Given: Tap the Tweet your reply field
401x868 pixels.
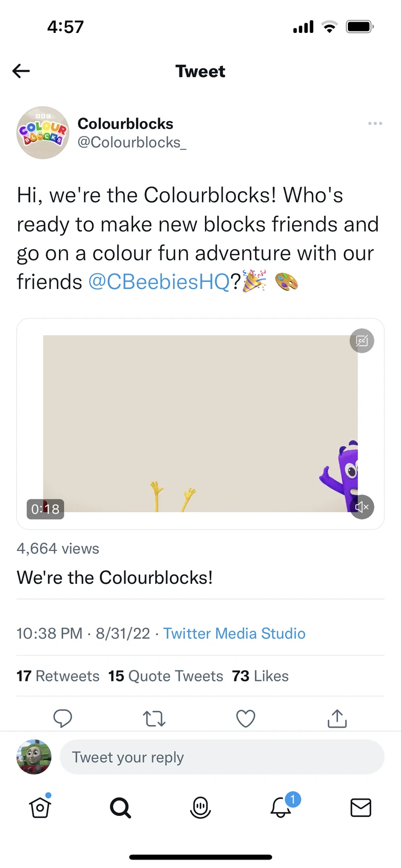Looking at the screenshot, I should pos(221,757).
